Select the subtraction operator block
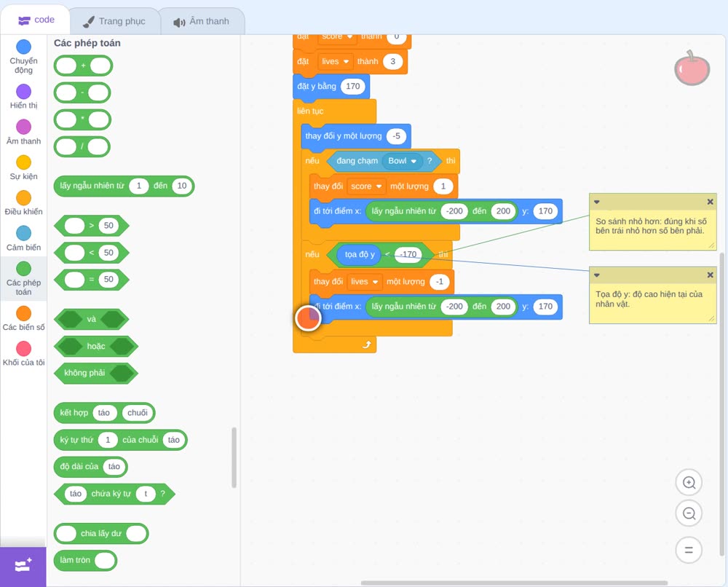 click(82, 93)
